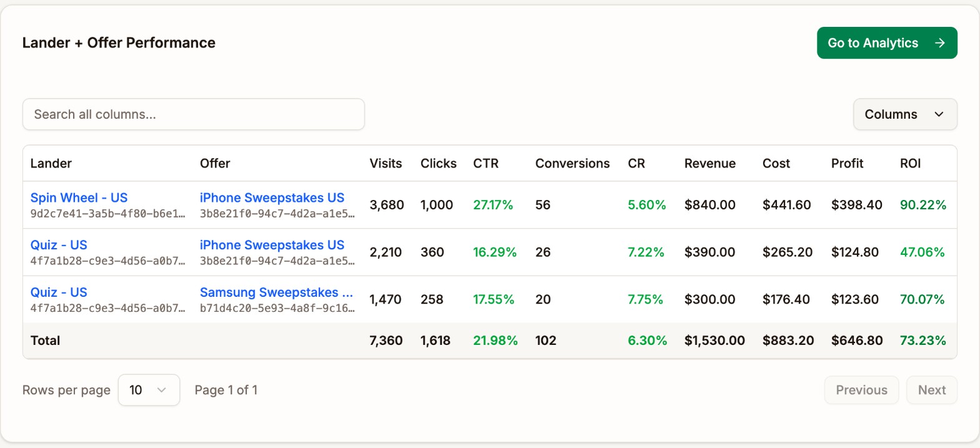This screenshot has width=980, height=448.
Task: Select revenue value $840.00
Action: (x=710, y=205)
